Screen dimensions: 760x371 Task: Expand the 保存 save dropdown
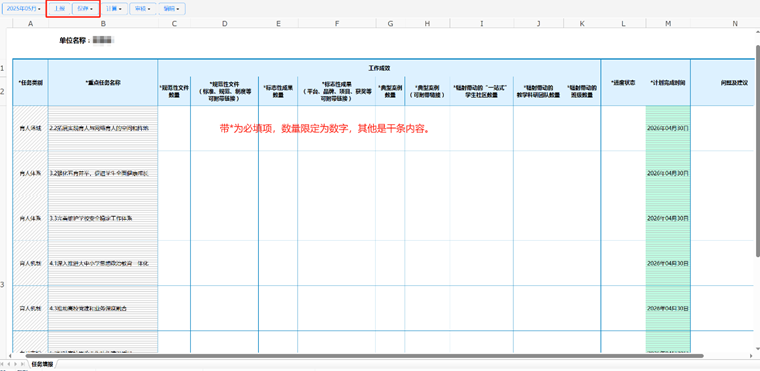pos(85,9)
